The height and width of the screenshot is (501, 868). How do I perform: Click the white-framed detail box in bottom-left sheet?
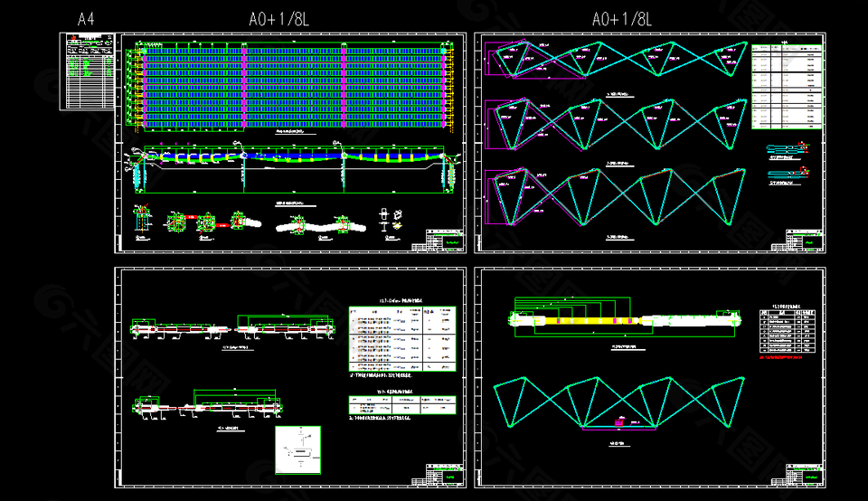[x=297, y=449]
